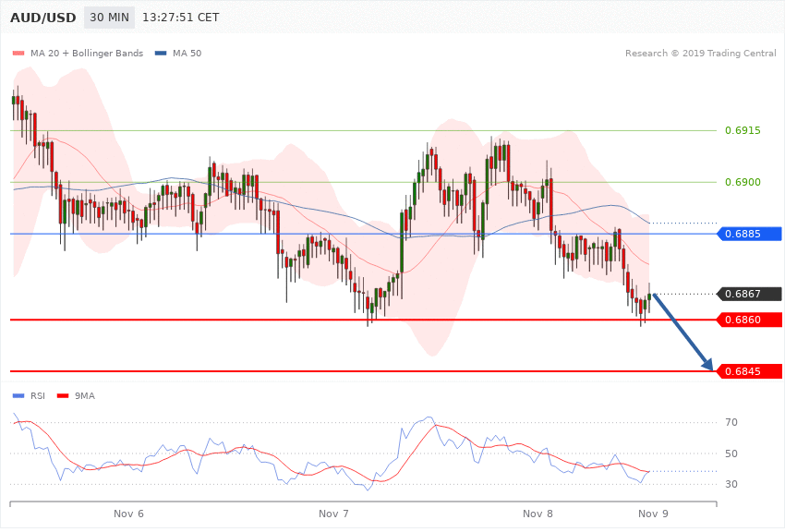The image size is (785, 532).
Task: Click the Nov 8 date axis label
Action: point(537,514)
